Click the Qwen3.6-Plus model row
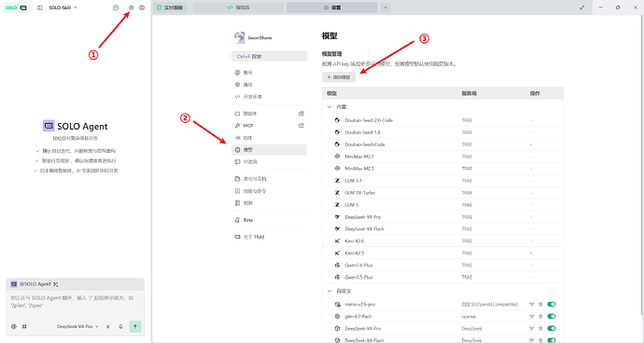644x343 pixels. click(x=442, y=265)
